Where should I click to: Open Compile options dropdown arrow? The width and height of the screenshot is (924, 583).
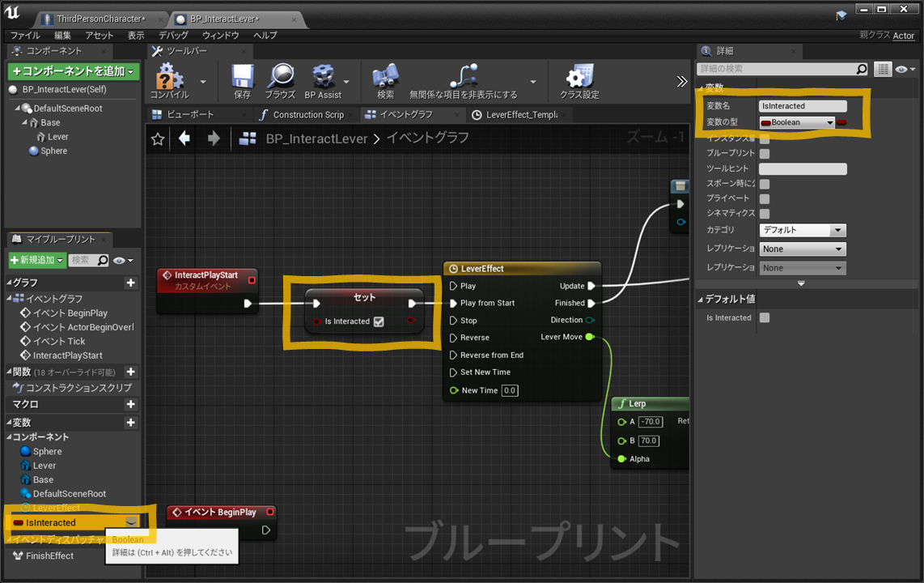tap(203, 82)
